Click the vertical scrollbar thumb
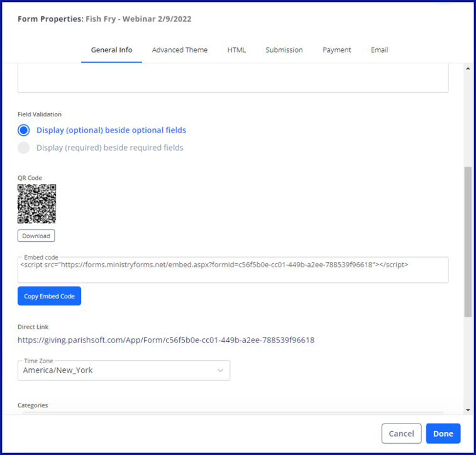The height and width of the screenshot is (455, 476). tap(467, 242)
